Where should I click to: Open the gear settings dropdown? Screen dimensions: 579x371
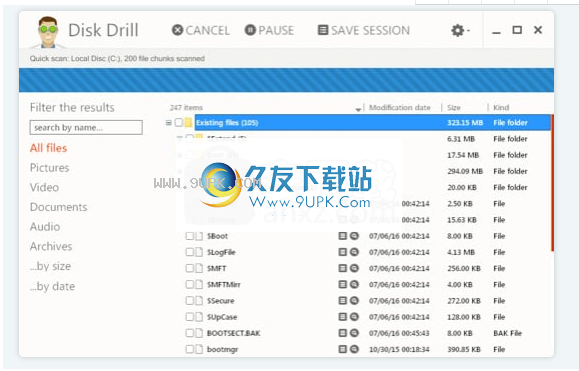(460, 30)
